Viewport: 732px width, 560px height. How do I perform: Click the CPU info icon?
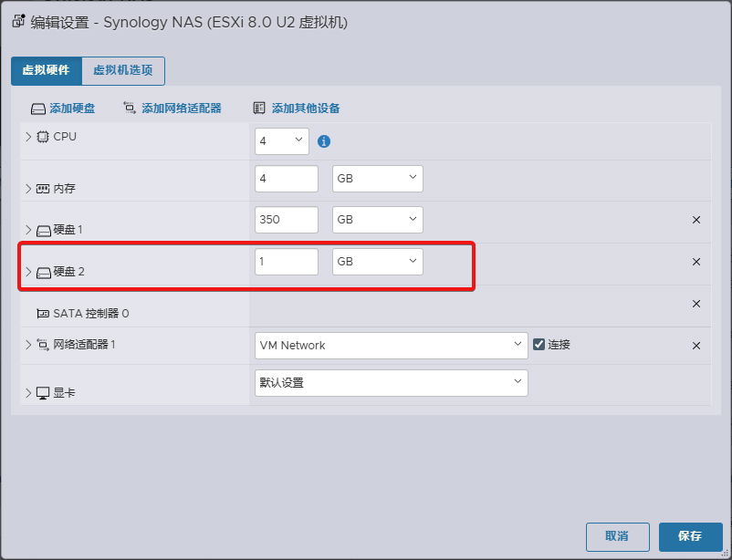[x=324, y=141]
